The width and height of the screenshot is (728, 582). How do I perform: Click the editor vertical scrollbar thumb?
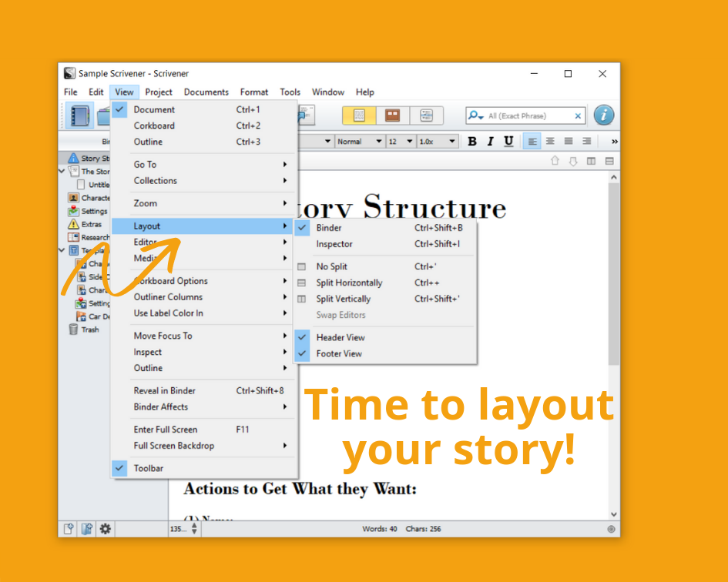(614, 274)
